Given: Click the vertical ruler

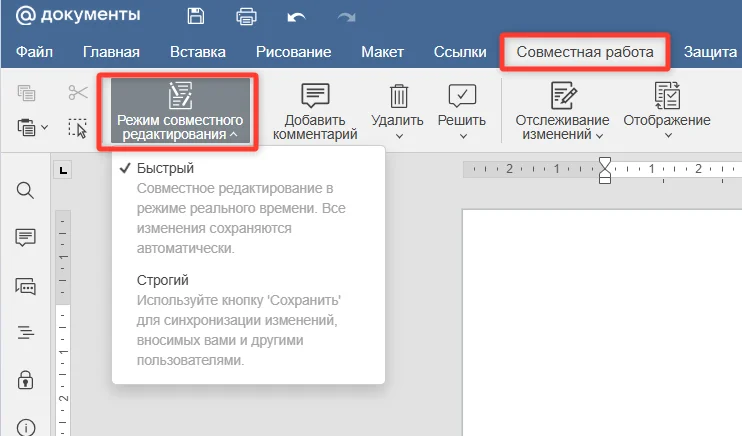Looking at the screenshot, I should 63,323.
